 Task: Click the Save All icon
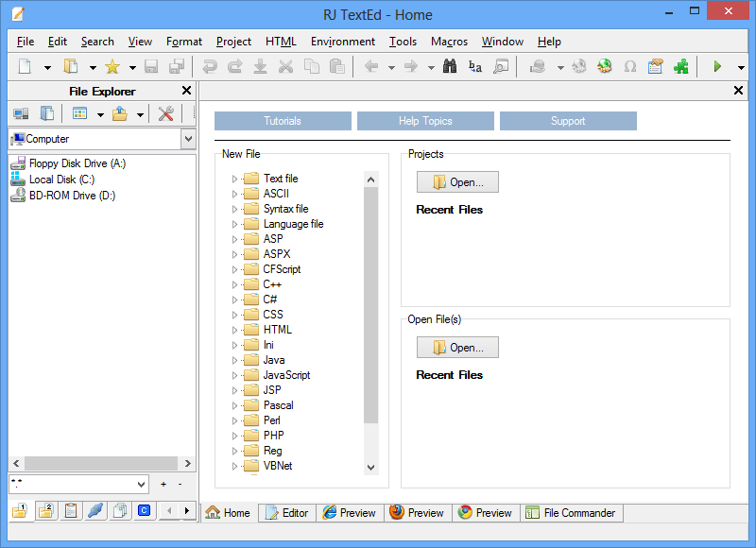click(177, 66)
